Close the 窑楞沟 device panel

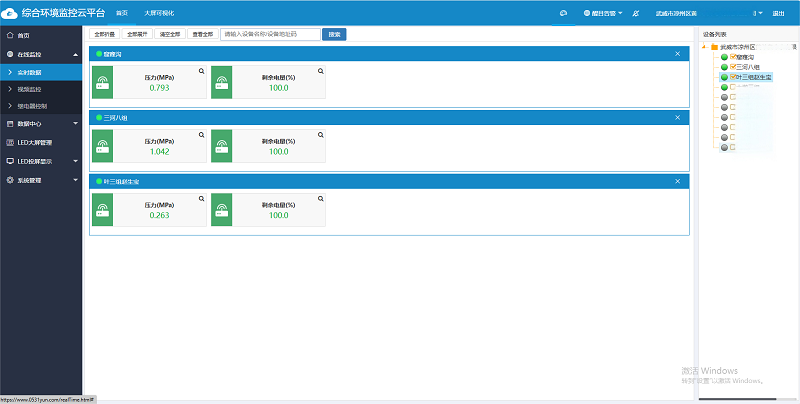(x=677, y=53)
